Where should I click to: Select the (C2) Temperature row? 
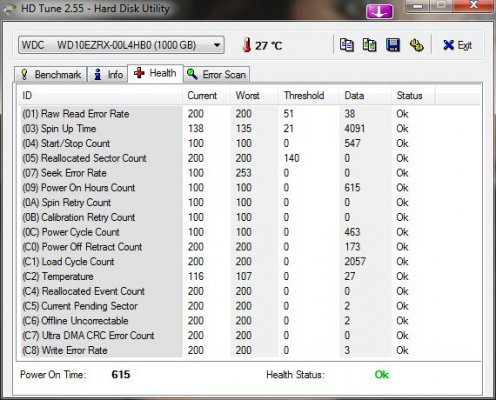[x=228, y=276]
